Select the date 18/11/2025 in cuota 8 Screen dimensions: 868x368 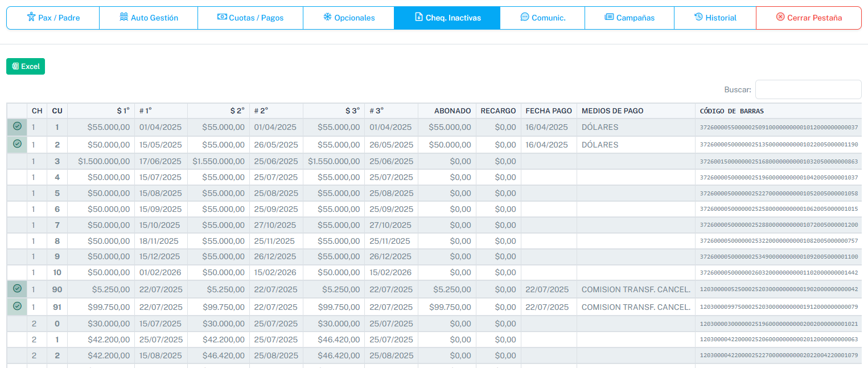[159, 241]
